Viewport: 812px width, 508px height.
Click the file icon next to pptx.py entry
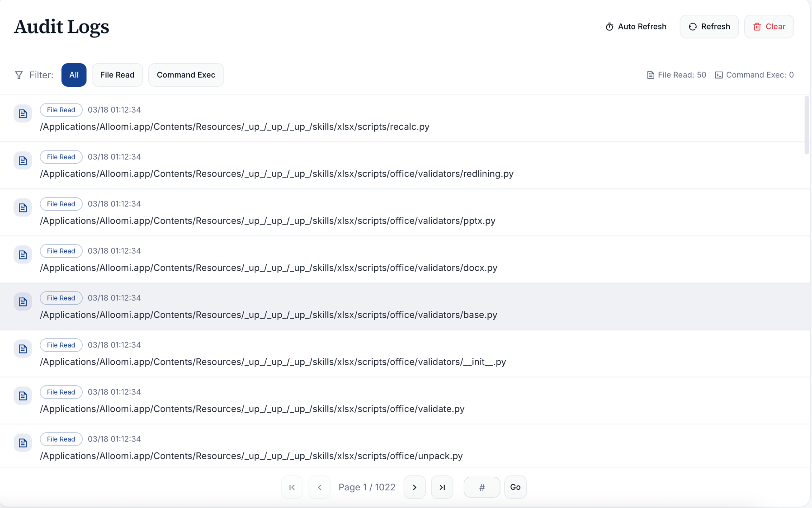click(x=23, y=208)
